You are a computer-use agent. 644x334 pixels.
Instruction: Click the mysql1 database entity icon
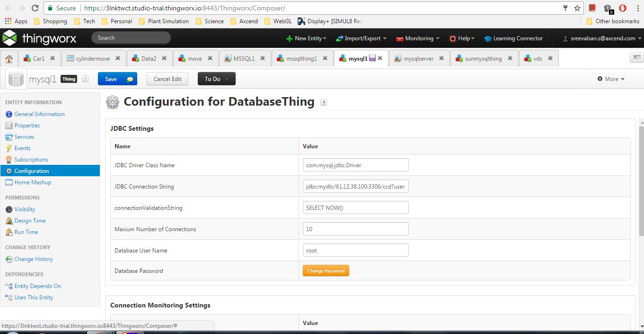pos(16,79)
